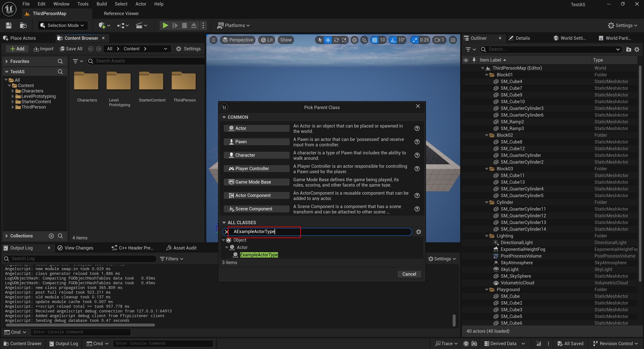Click the Eject button in the toolbar
This screenshot has height=349, width=644.
tap(194, 25)
